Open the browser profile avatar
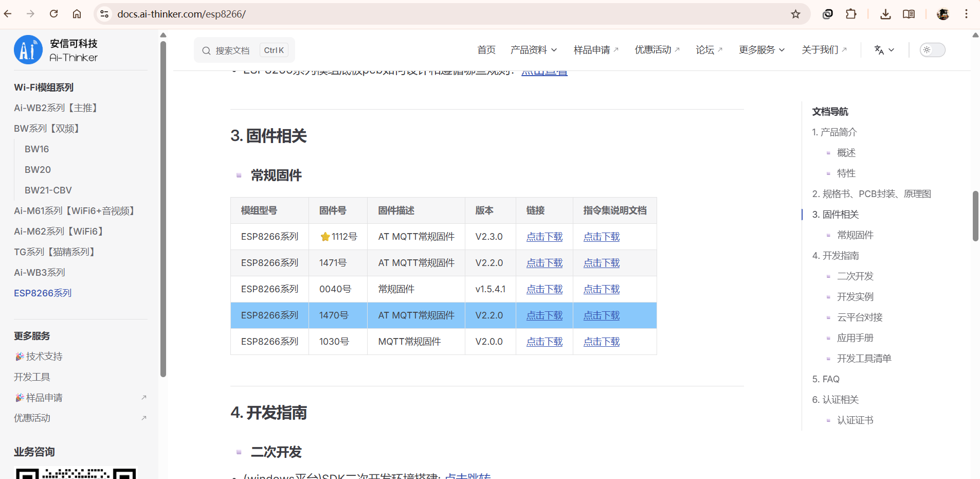Viewport: 980px width, 479px height. (943, 14)
